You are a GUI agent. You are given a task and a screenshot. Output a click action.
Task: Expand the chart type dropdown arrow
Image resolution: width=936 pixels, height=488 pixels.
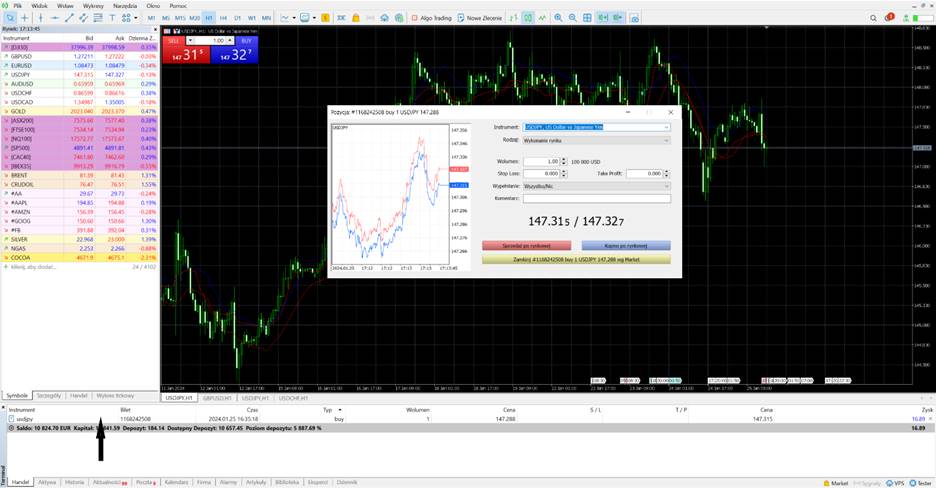click(294, 18)
